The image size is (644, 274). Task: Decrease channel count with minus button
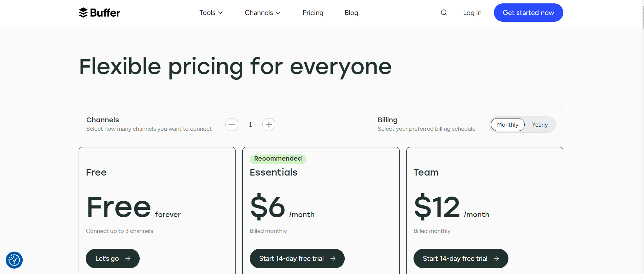232,125
